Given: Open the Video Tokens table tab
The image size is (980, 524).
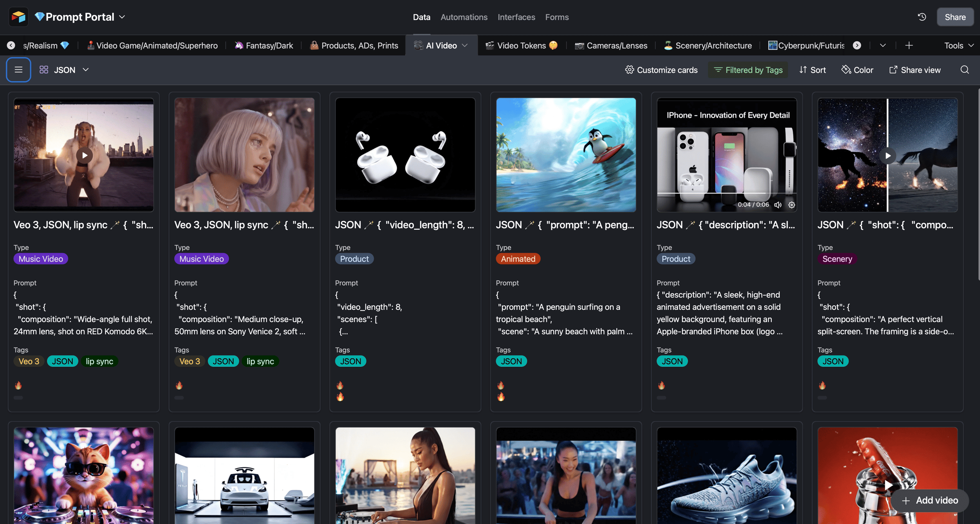Looking at the screenshot, I should point(521,45).
